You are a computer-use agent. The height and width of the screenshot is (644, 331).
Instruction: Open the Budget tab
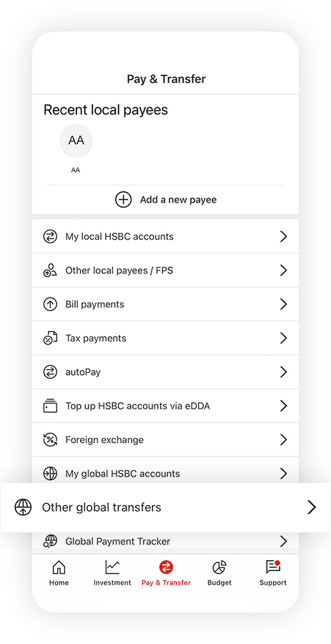click(x=219, y=572)
